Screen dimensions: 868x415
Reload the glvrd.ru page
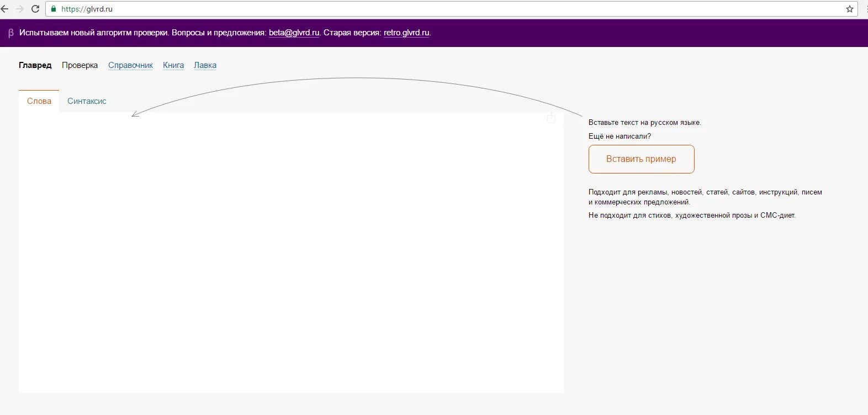click(35, 9)
